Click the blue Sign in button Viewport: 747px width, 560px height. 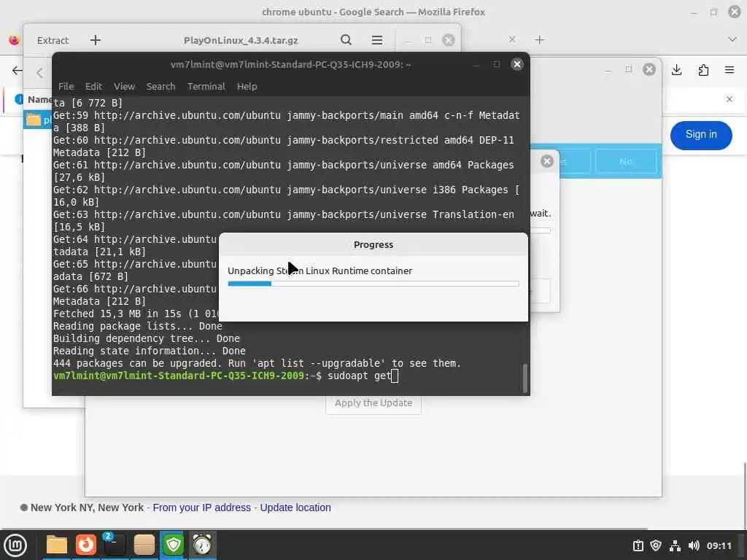point(701,135)
